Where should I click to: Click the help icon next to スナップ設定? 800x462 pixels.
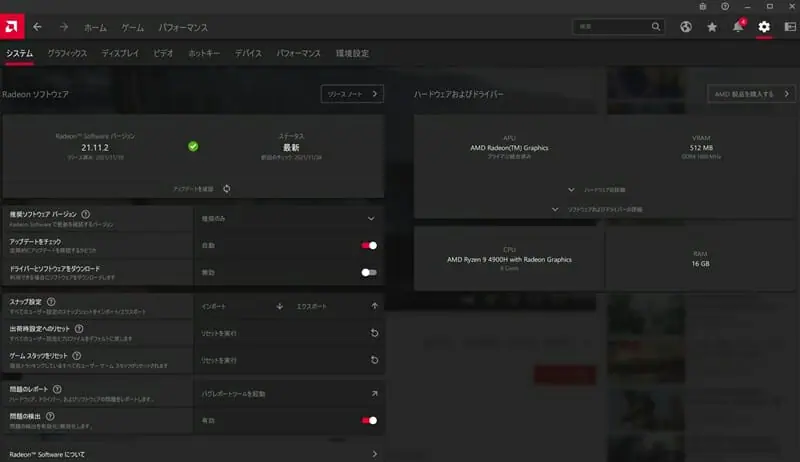pos(51,301)
